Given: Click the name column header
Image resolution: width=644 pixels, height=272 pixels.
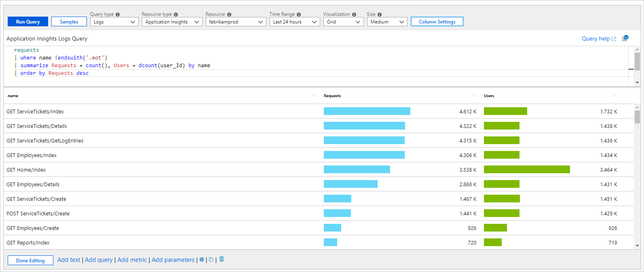Looking at the screenshot, I should pyautogui.click(x=13, y=96).
